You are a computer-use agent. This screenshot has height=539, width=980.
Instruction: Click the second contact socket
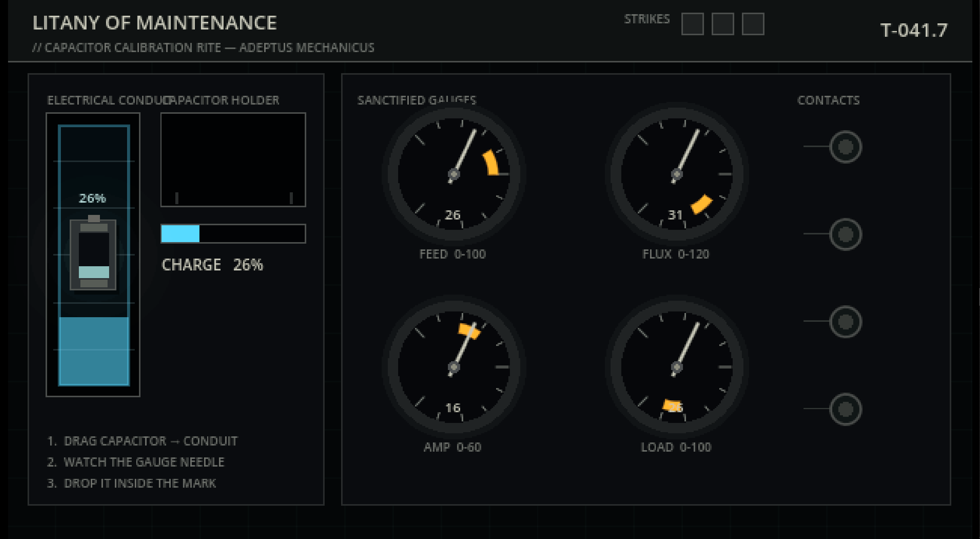coord(846,234)
